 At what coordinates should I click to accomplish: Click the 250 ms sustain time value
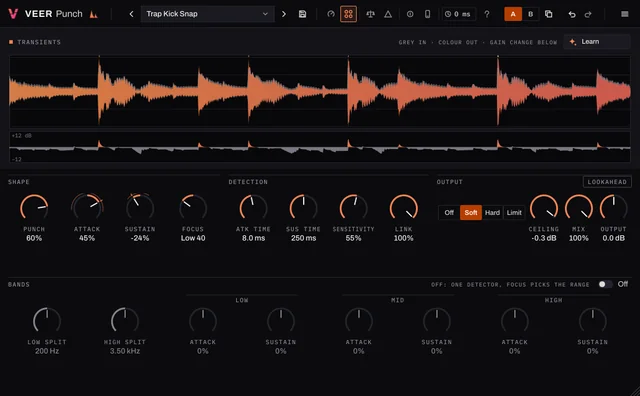pyautogui.click(x=303, y=238)
